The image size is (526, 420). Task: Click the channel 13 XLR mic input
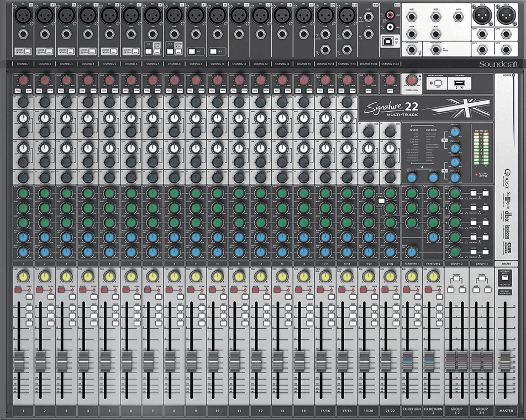click(282, 15)
